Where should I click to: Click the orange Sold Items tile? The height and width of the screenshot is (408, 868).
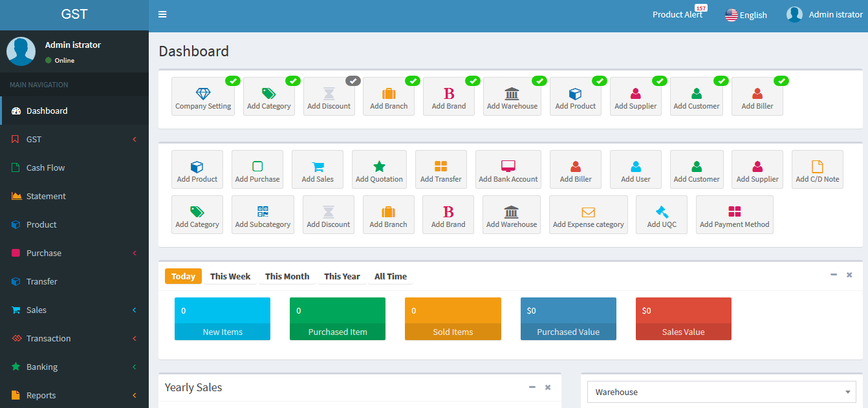click(x=453, y=319)
